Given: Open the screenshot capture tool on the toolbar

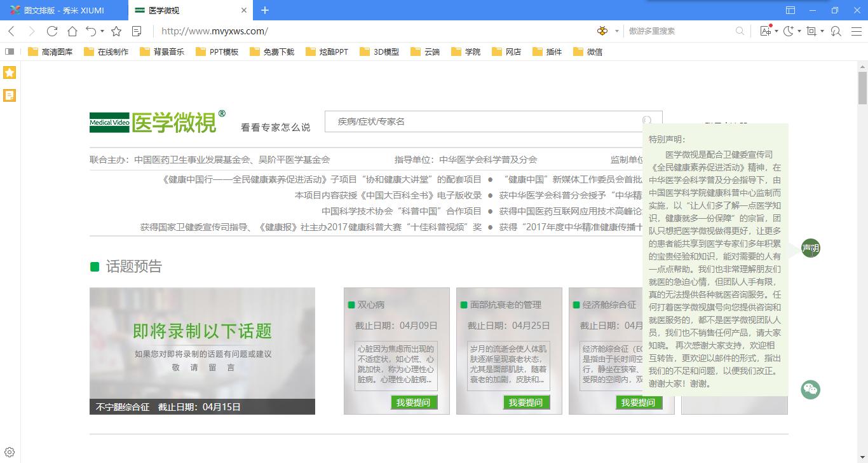Looking at the screenshot, I should [x=811, y=31].
